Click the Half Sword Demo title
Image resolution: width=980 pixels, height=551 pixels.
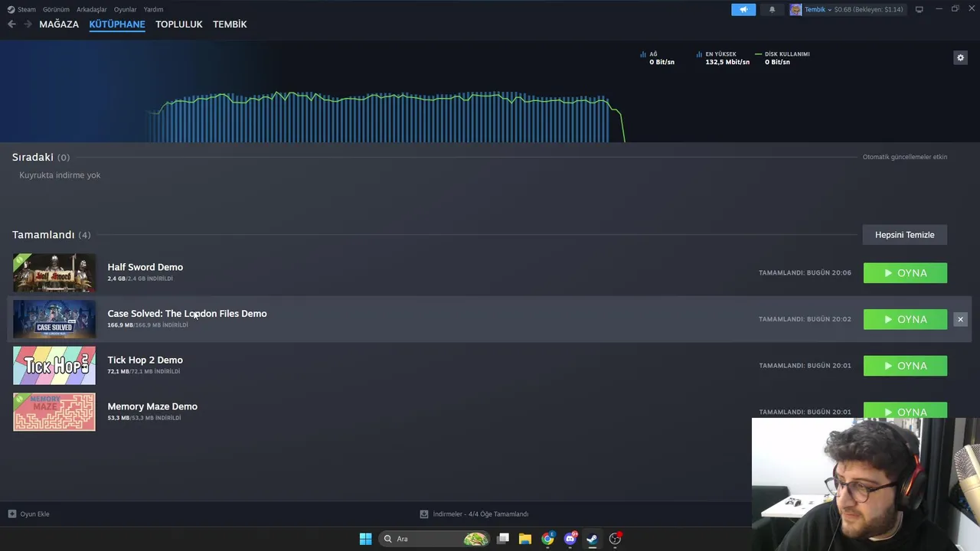point(145,267)
